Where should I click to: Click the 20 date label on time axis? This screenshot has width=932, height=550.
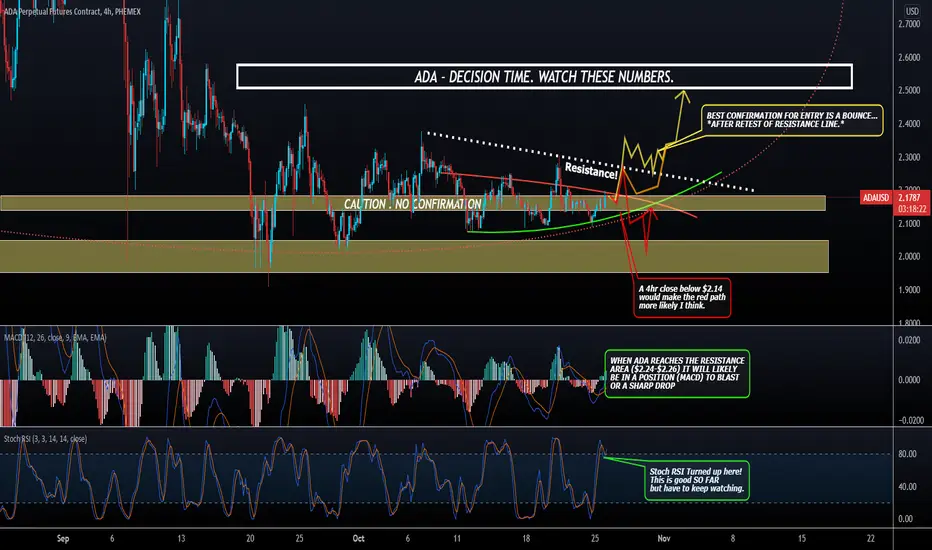tap(250, 539)
